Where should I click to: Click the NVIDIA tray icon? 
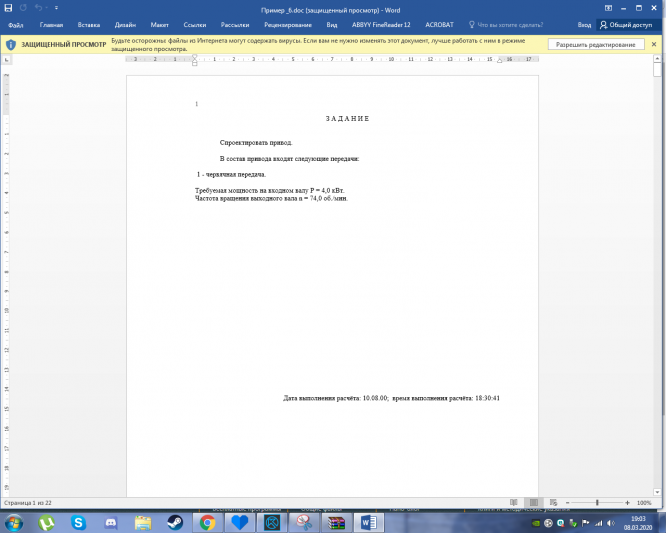[536, 523]
